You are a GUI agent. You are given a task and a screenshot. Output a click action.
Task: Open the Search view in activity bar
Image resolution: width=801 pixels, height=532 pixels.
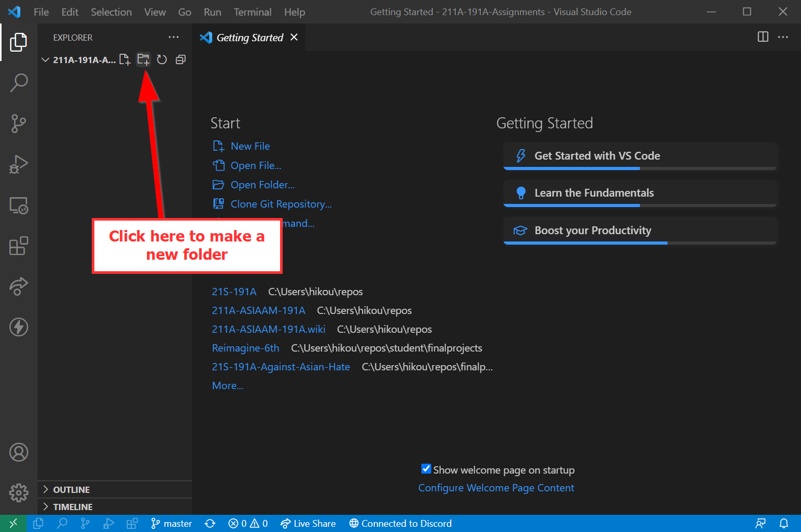point(19,83)
